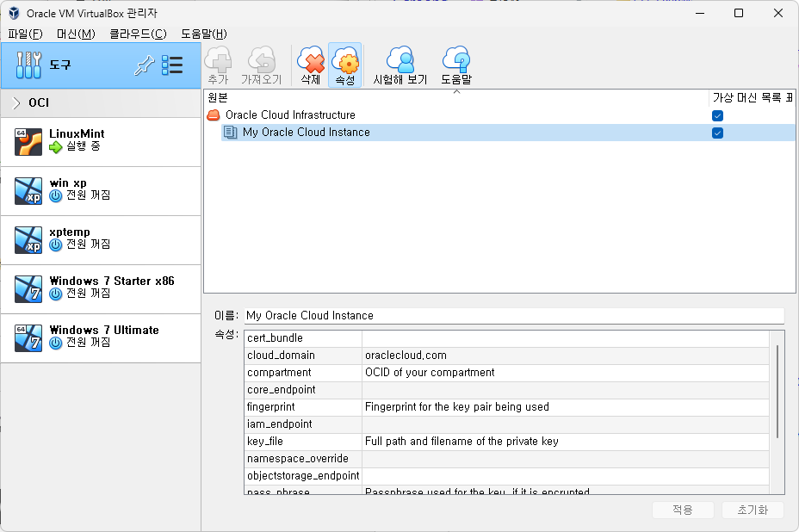Click the pin icon in Tools row
Image resolution: width=799 pixels, height=532 pixels.
click(x=144, y=65)
